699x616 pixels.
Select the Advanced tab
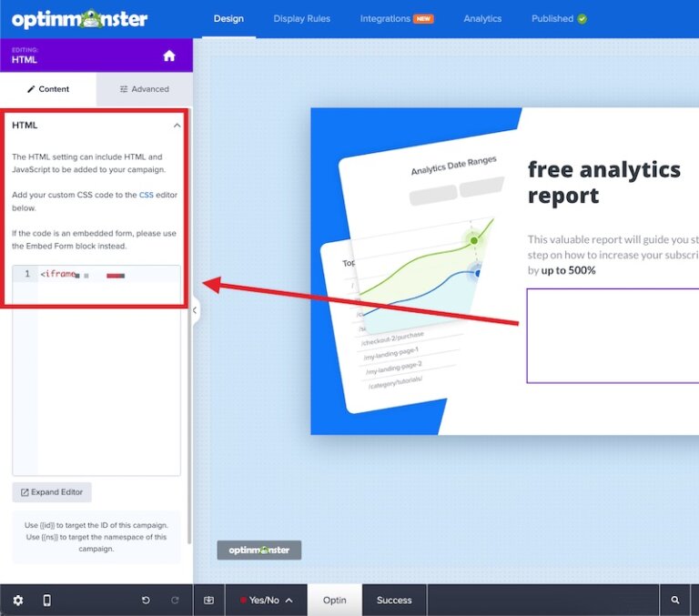click(x=145, y=89)
